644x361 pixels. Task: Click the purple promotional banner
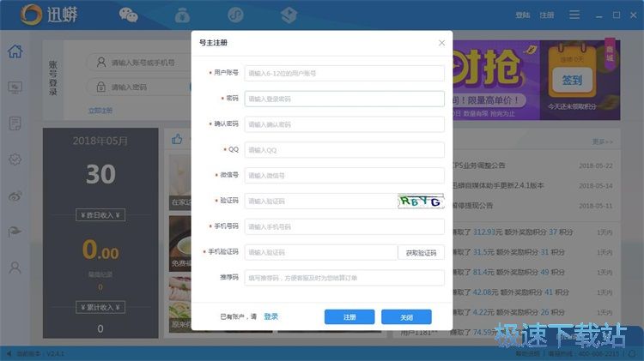495,80
